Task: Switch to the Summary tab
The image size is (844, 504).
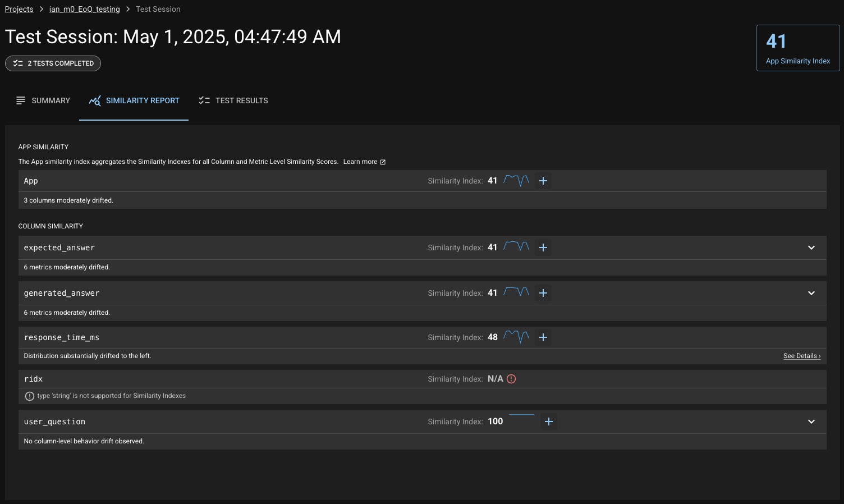Action: [x=43, y=100]
